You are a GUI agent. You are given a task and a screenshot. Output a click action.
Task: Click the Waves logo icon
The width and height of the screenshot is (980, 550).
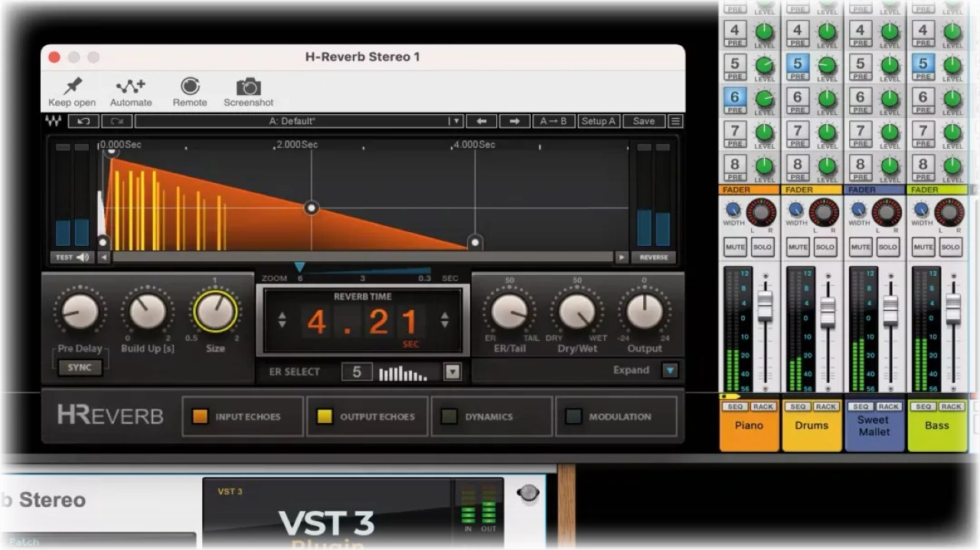[54, 121]
